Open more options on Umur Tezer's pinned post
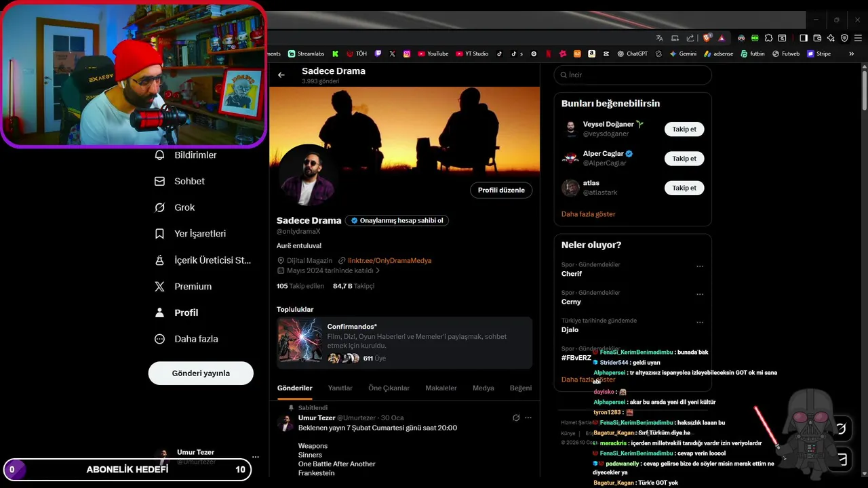 coord(528,418)
